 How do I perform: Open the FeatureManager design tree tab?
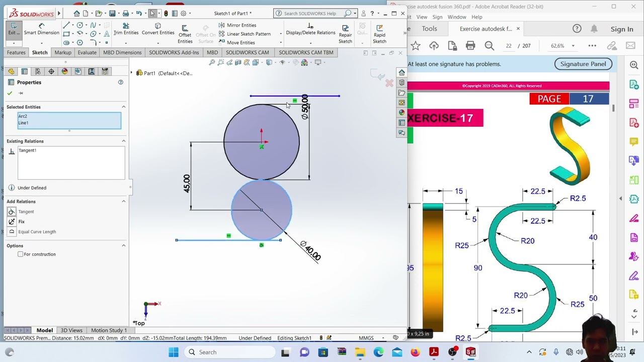click(11, 71)
